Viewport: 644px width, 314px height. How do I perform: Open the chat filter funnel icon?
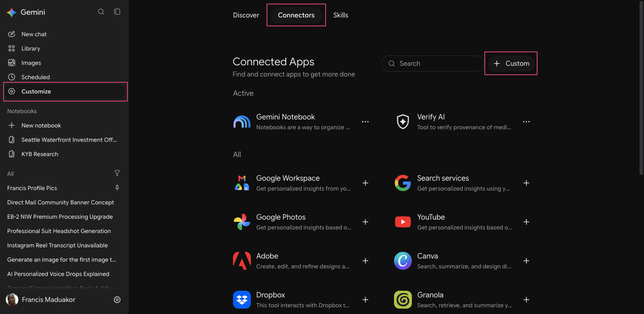tap(117, 173)
